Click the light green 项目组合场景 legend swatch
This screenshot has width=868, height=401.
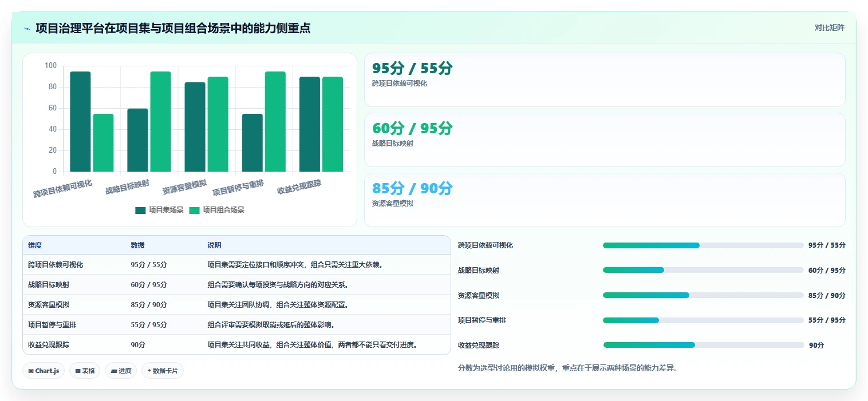click(x=194, y=210)
